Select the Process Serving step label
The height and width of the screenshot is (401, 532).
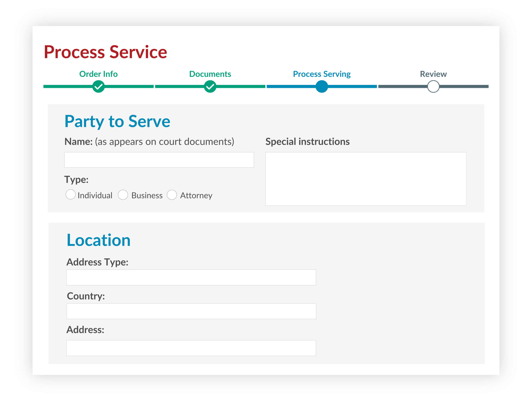[x=322, y=74]
